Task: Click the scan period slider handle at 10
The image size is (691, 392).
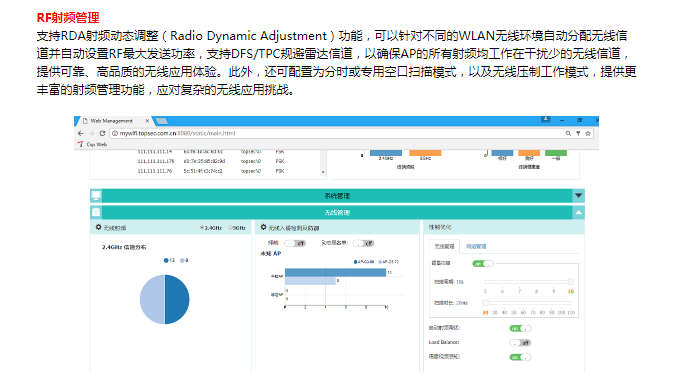Action: point(571,281)
